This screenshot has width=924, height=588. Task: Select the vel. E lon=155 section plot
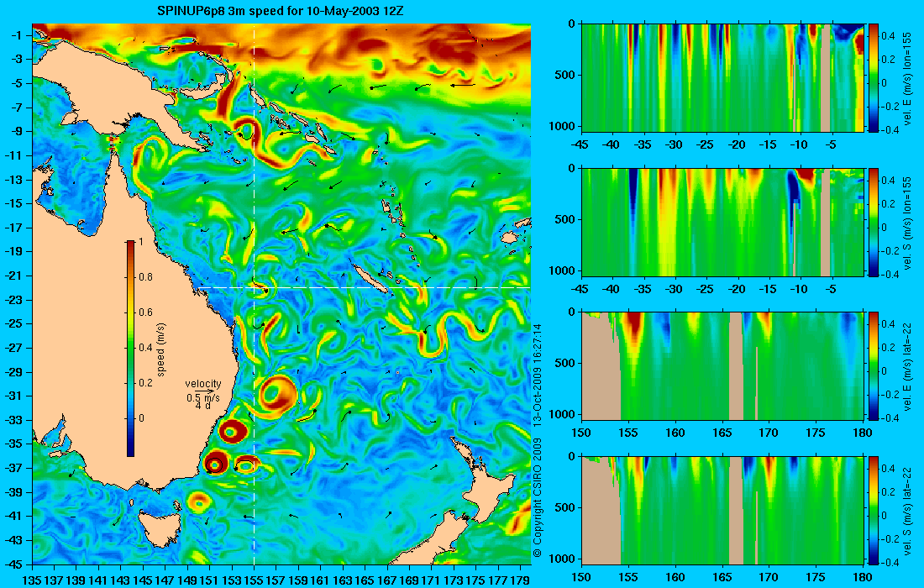tap(722, 78)
